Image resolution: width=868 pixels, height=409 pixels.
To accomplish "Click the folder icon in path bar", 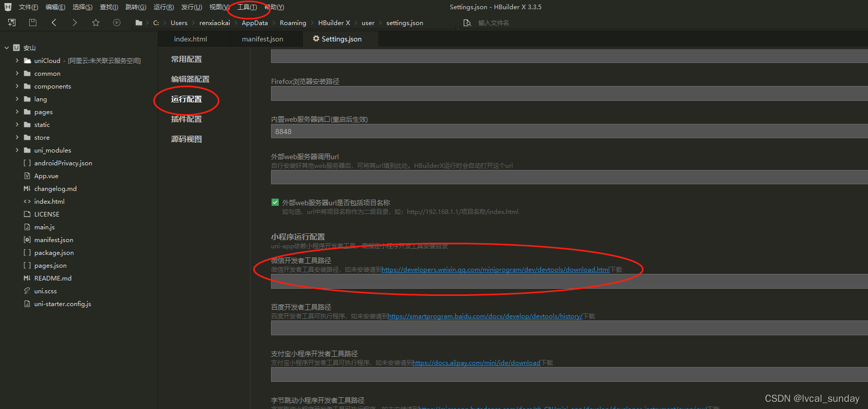I will 139,23.
